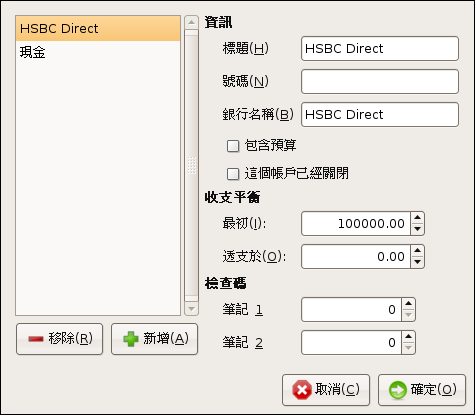Image resolution: width=475 pixels, height=415 pixels.
Task: Increase 筆記 1 with up arrow
Action: coord(409,304)
